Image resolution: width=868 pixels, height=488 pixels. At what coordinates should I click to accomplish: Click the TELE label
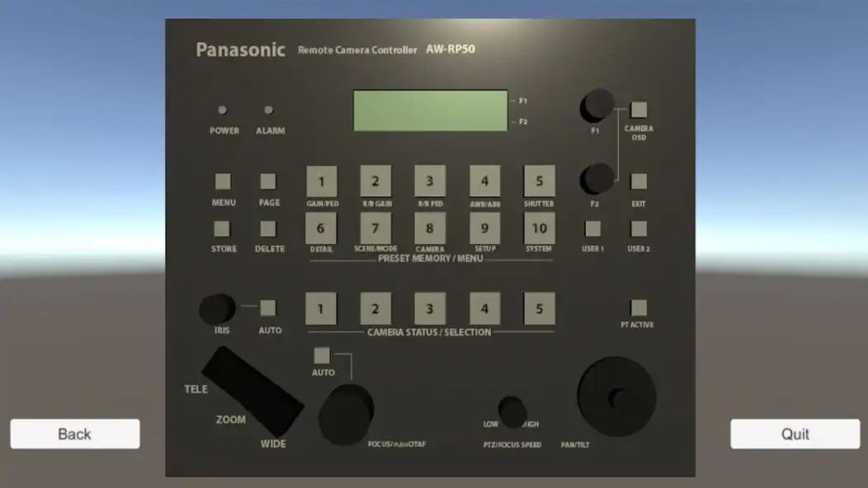[x=196, y=389]
